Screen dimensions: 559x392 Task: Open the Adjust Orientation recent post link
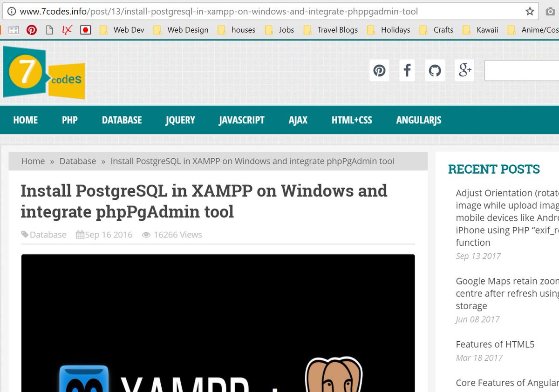tap(507, 217)
